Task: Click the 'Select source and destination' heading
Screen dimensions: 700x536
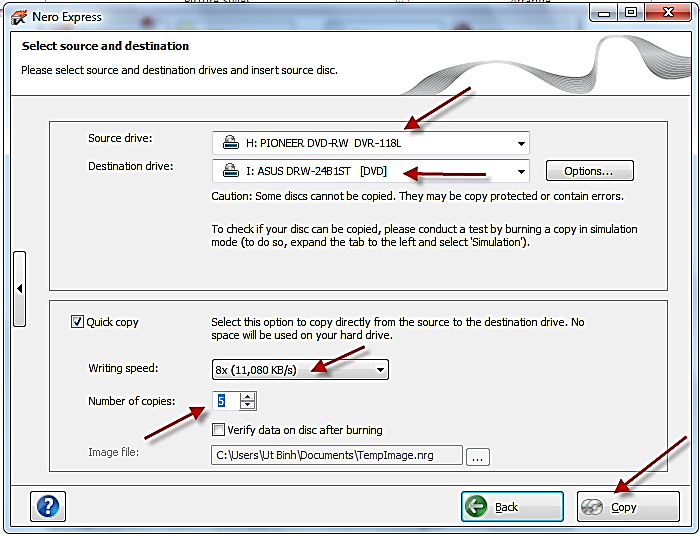Action: click(105, 46)
